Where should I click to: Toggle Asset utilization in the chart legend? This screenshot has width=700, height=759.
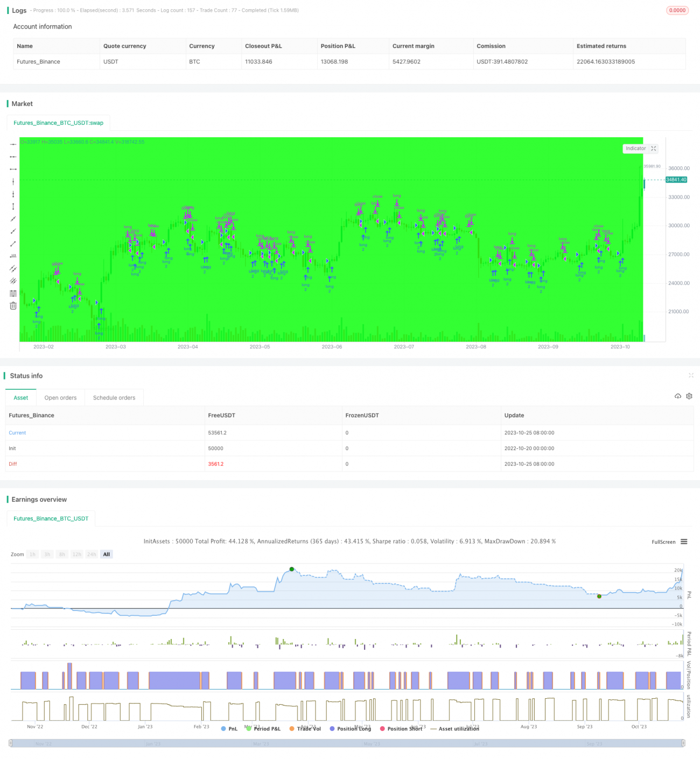[458, 728]
